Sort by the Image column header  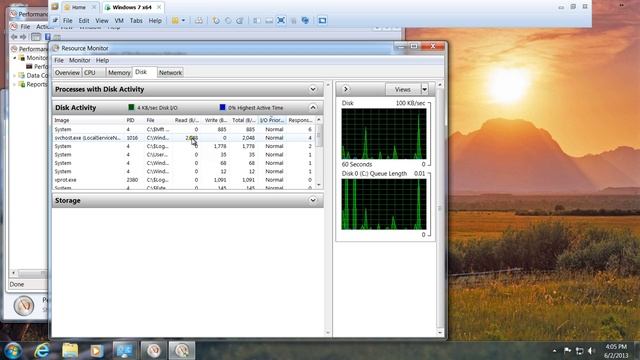[x=89, y=120]
